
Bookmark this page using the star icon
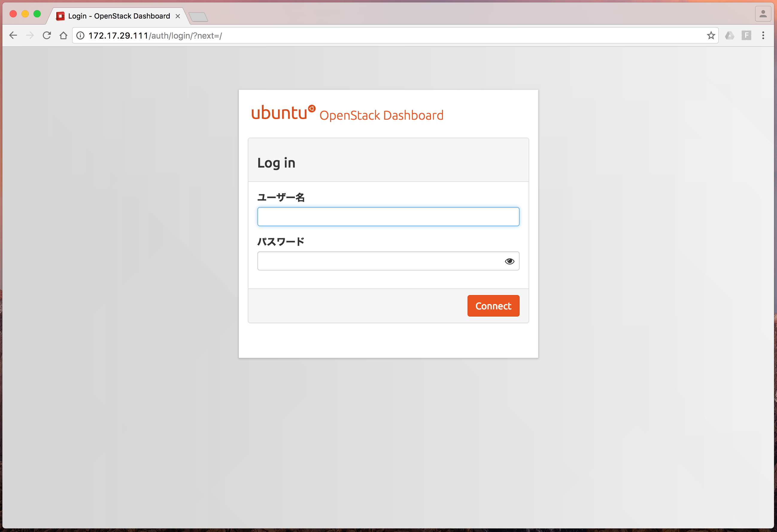point(711,35)
